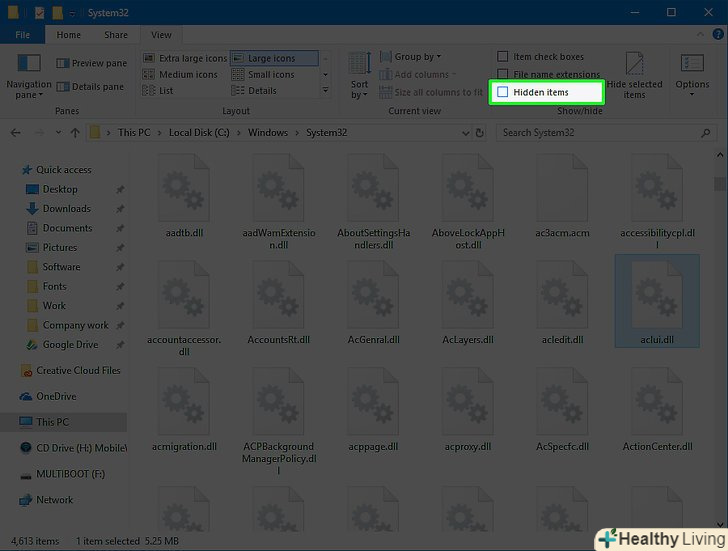
Task: Select the AcLayers.dll file
Action: pyautogui.click(x=468, y=304)
